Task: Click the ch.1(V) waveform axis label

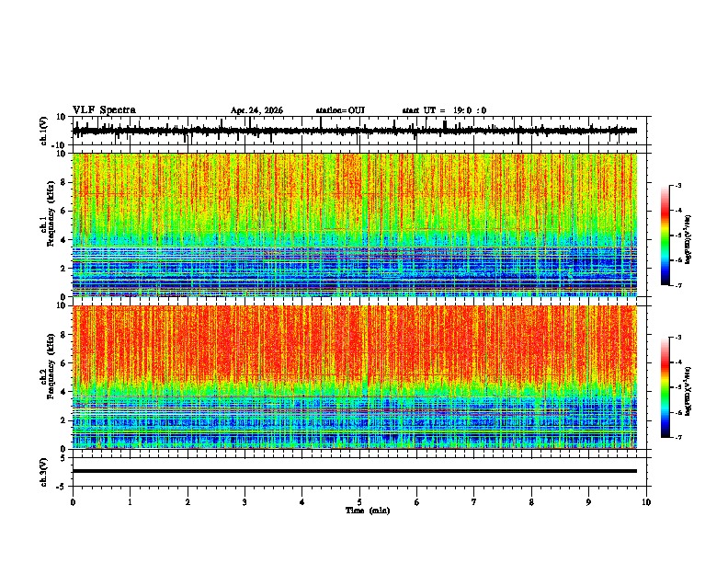Action: 44,131
